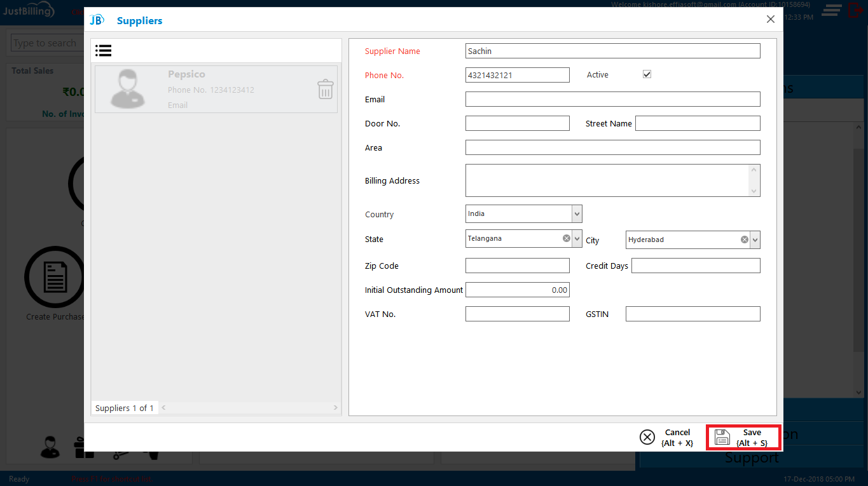This screenshot has width=868, height=486.
Task: Click Billing Address scroll down arrow
Action: 754,191
